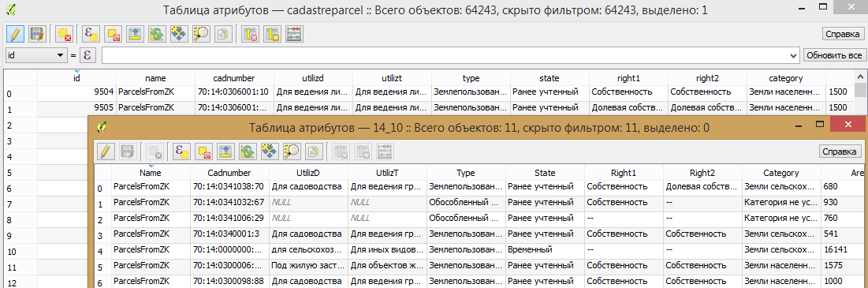Open field calculator in cadastreparcel window
The height and width of the screenshot is (288, 868).
293,35
